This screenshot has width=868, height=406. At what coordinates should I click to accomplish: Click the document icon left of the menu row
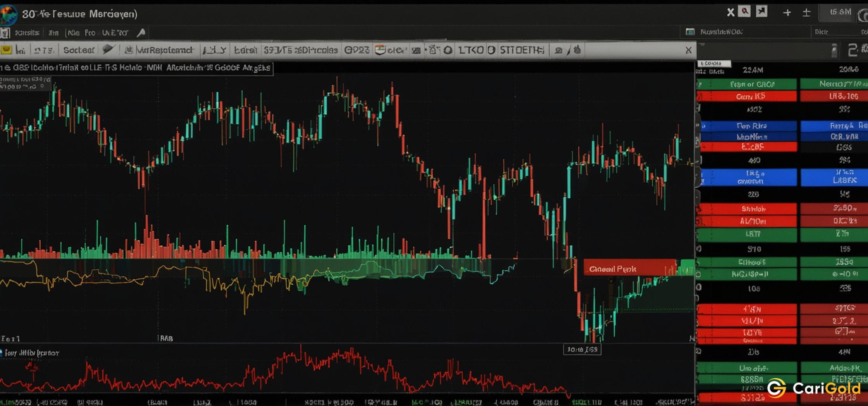coord(5,33)
